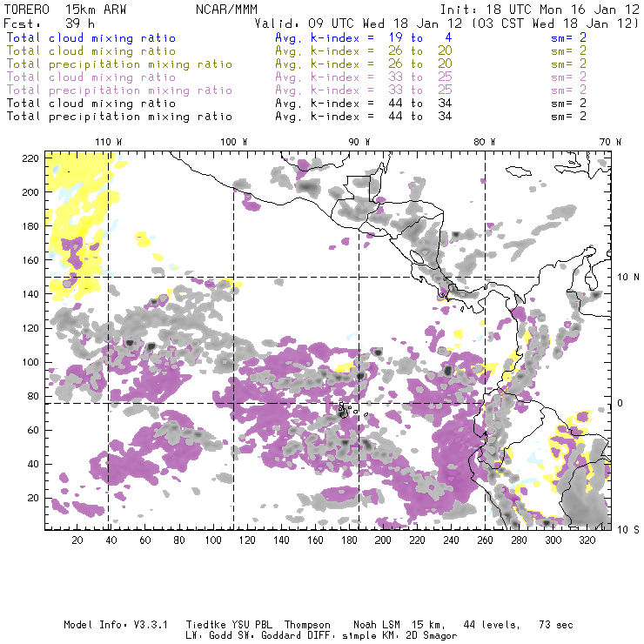Click 'Valid: 09 UTC Wed 18 Jan 12'
The width and height of the screenshot is (644, 644).
[359, 23]
